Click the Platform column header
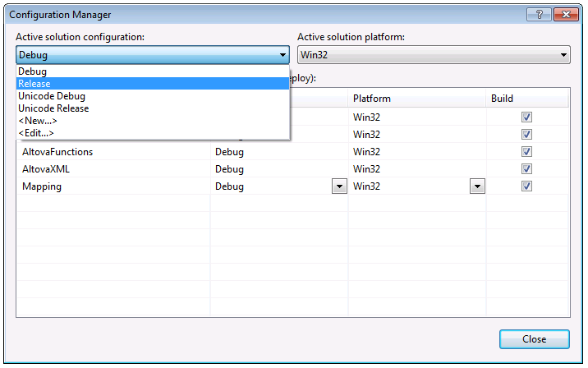588x368 pixels. pos(415,99)
